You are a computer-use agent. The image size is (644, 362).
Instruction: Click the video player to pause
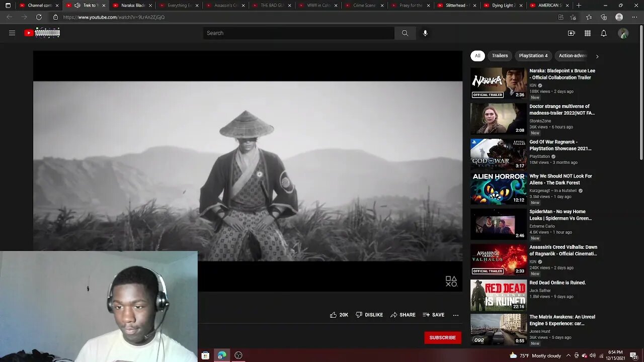(248, 171)
